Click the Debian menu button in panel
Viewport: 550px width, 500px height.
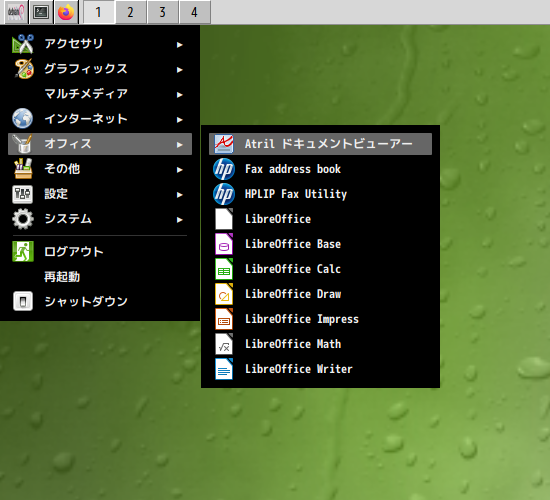[x=16, y=12]
